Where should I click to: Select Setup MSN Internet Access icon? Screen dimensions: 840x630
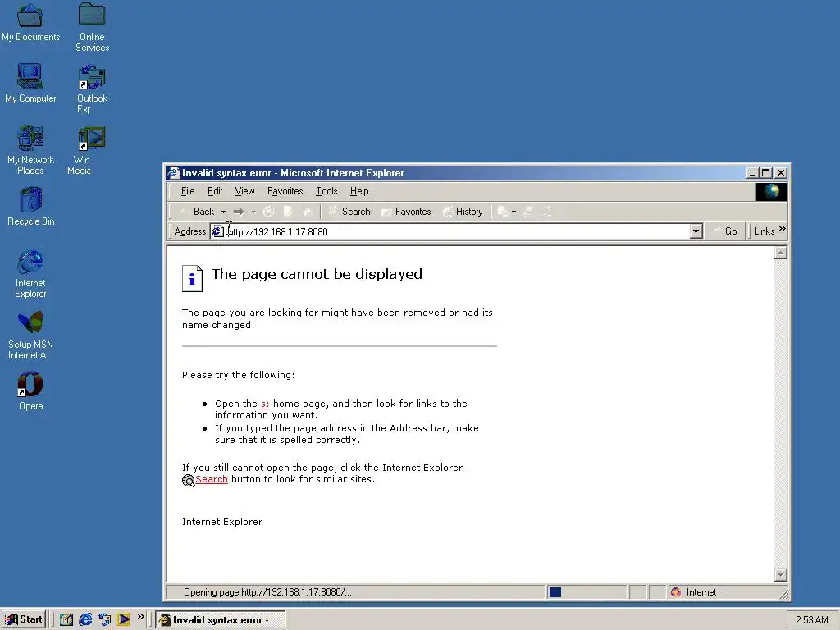30,336
